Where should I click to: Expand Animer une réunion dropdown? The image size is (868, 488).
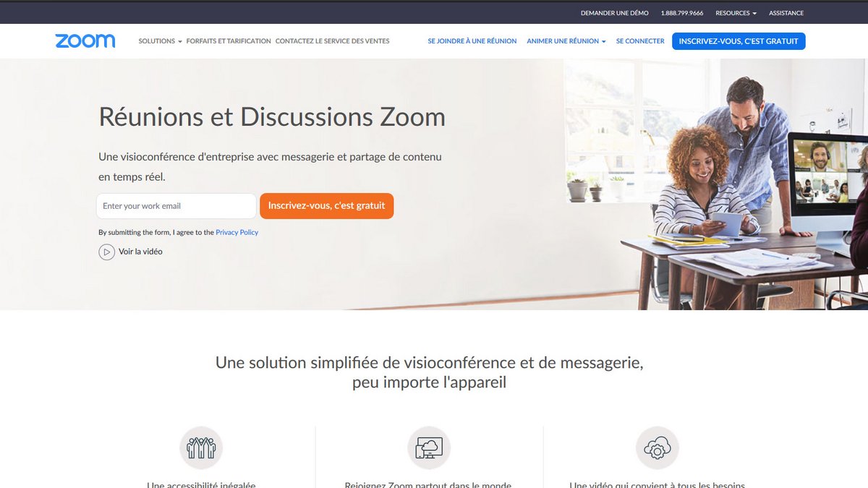(566, 41)
